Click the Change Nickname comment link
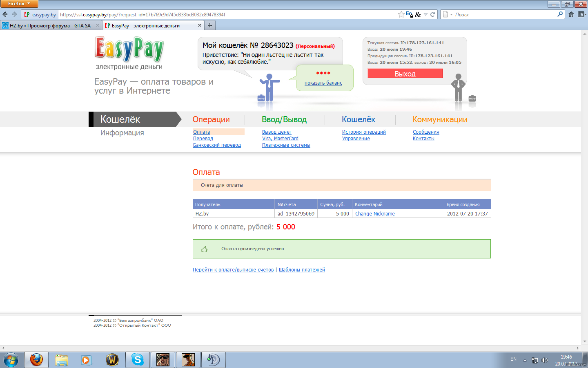Viewport: 588px width, 368px height. click(x=375, y=214)
